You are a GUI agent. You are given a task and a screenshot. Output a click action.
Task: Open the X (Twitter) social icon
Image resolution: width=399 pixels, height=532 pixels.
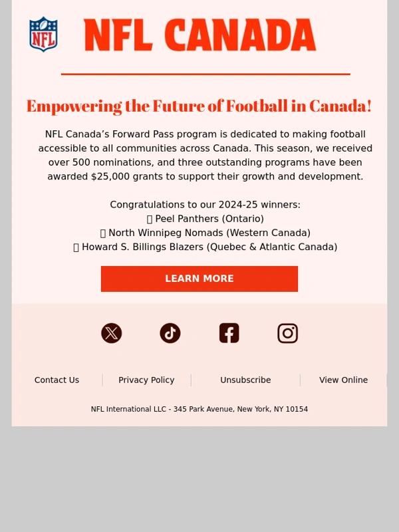click(x=112, y=333)
